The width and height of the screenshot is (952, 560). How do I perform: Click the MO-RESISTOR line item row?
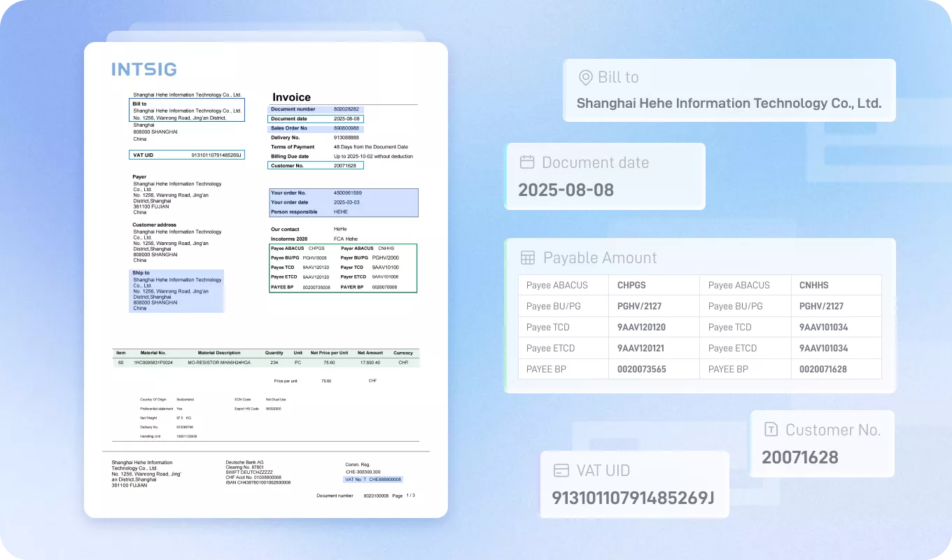point(266,363)
